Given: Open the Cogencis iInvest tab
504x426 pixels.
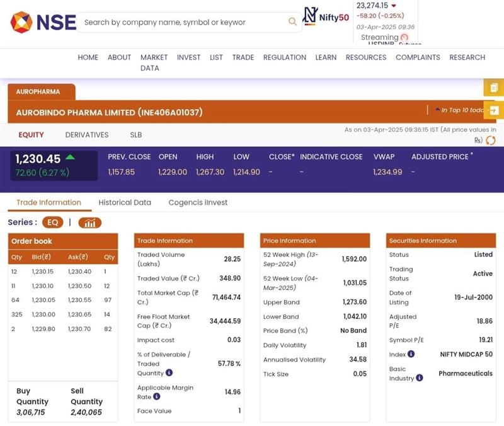Looking at the screenshot, I should click(x=198, y=202).
